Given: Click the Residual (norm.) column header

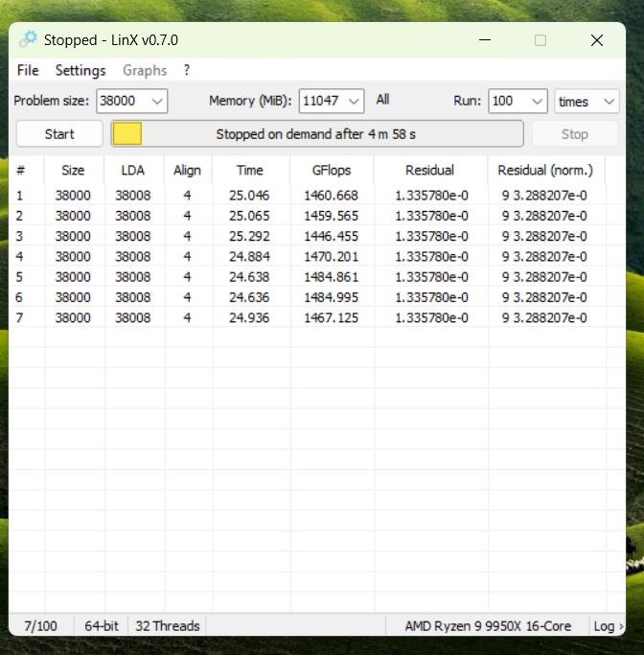Looking at the screenshot, I should 545,170.
